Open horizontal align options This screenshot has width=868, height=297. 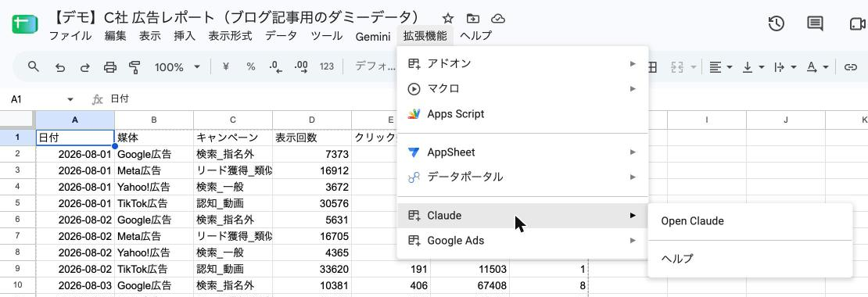[721, 67]
